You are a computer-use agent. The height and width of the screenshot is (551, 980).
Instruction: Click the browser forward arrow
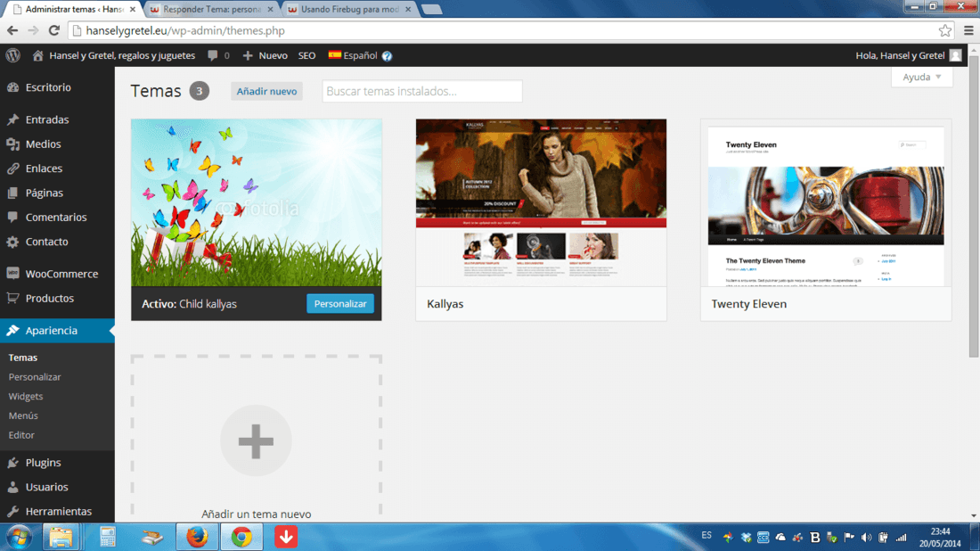(33, 30)
